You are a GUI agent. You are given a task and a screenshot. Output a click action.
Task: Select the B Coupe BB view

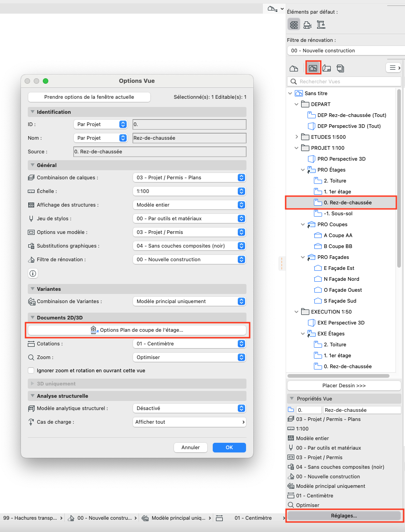pyautogui.click(x=338, y=246)
